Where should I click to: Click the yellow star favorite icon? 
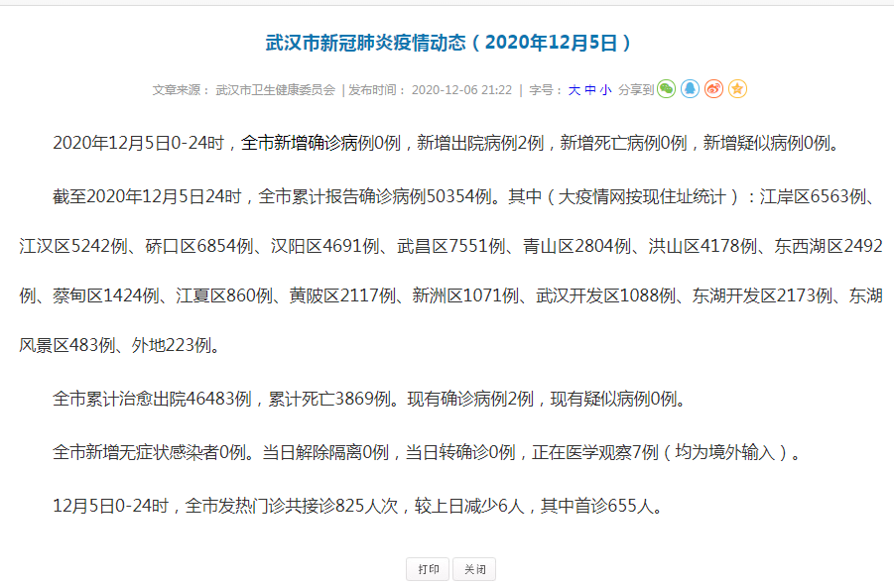[739, 88]
